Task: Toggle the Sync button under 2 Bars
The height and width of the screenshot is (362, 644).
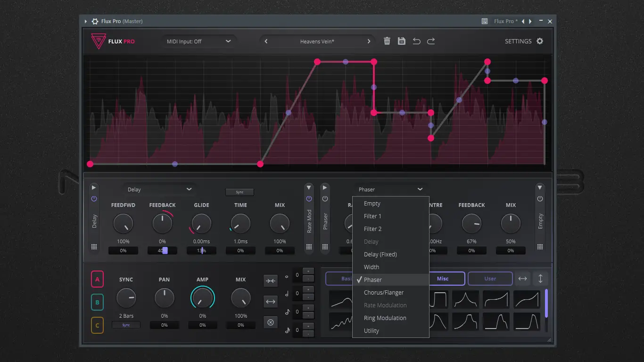Action: (126, 325)
